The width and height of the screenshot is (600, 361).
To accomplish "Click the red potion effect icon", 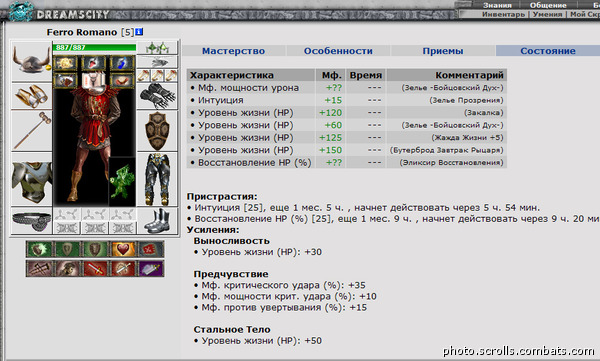I will click(94, 63).
